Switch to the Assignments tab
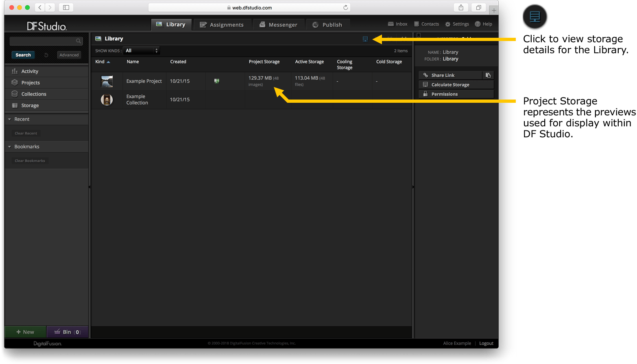Viewport: 637px width, 364px height. pyautogui.click(x=222, y=25)
